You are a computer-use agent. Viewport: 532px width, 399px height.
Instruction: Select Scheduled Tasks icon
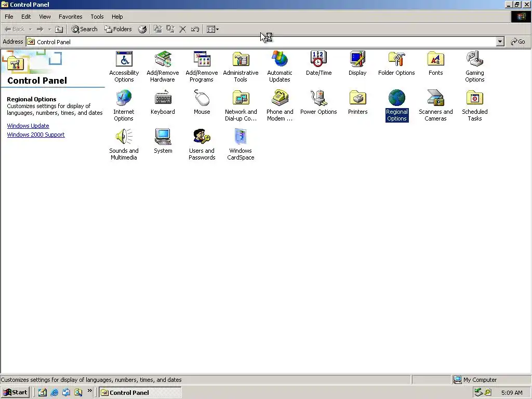[x=475, y=105]
